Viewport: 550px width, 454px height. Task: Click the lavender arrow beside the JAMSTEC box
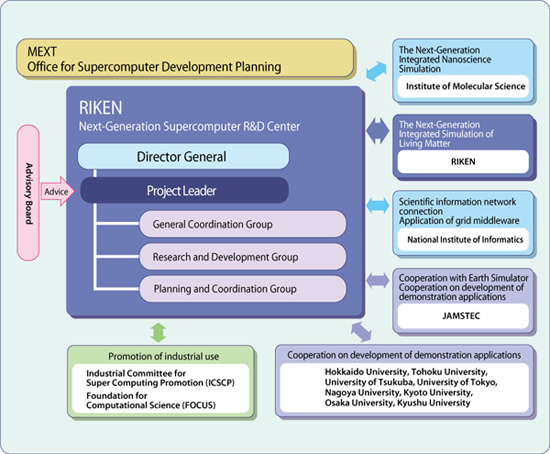[377, 281]
